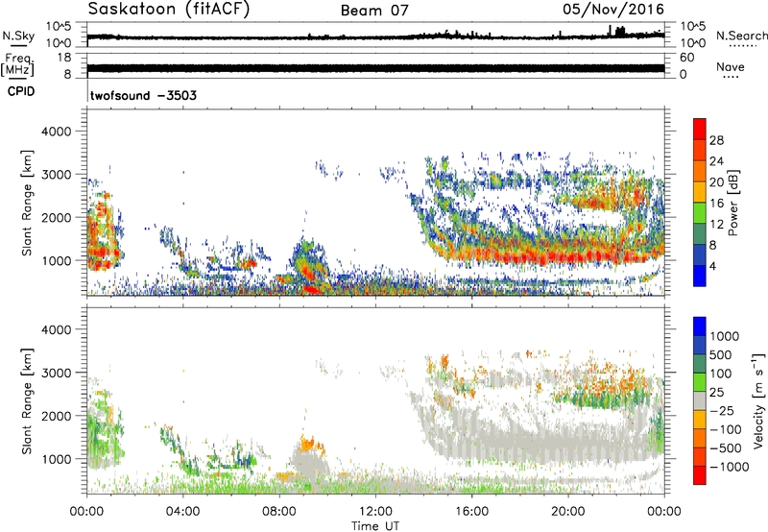Image resolution: width=768 pixels, height=532 pixels.
Task: Click the frequency band trace in Freq panel
Action: click(375, 68)
